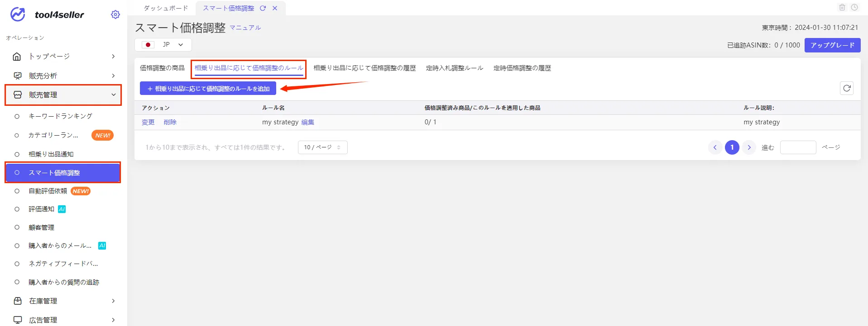This screenshot has height=326, width=868.
Task: Click the 販売管理 store icon
Action: pyautogui.click(x=18, y=95)
